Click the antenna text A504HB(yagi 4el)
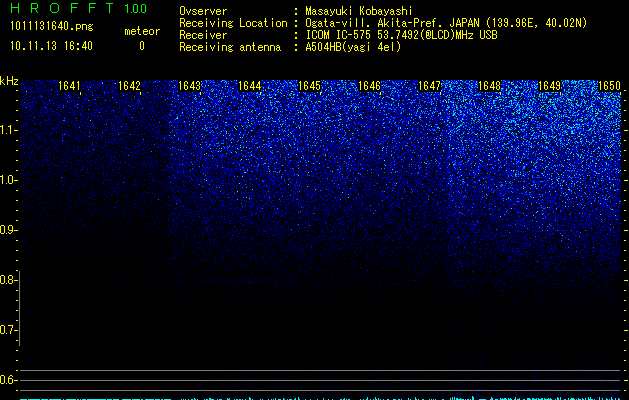 (353, 47)
